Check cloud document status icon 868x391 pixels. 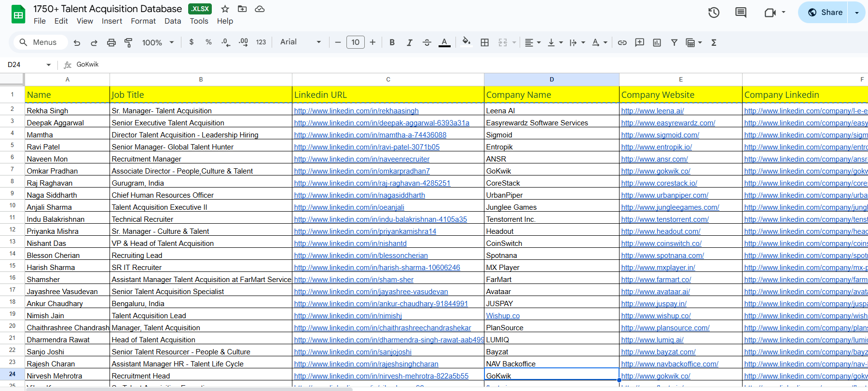click(x=260, y=9)
